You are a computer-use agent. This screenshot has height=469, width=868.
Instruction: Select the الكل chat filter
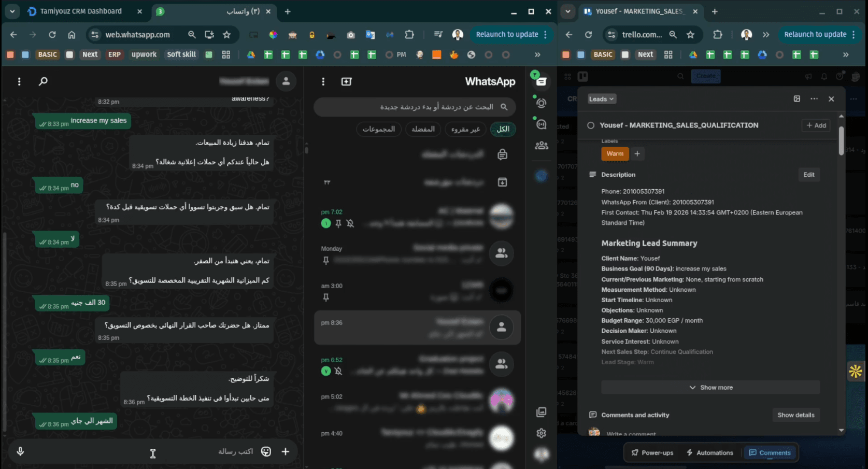point(503,129)
